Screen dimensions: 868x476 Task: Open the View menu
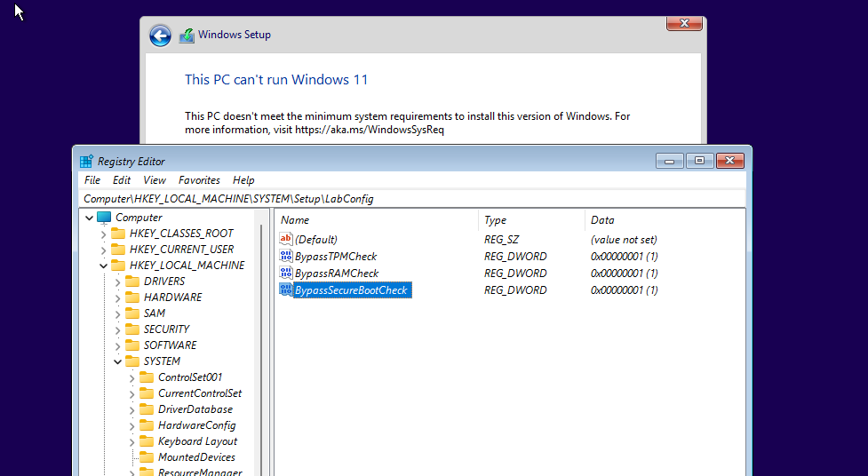[x=155, y=180]
